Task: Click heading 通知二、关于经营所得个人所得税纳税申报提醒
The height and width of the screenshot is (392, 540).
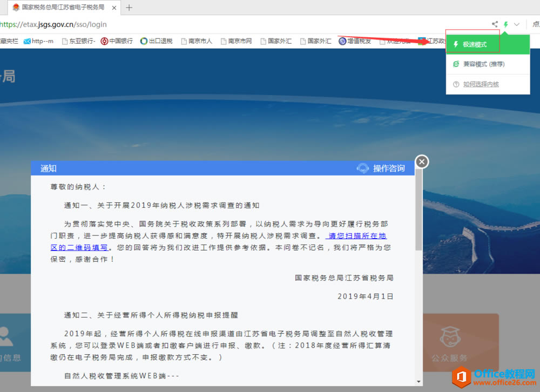Action: pos(151,315)
